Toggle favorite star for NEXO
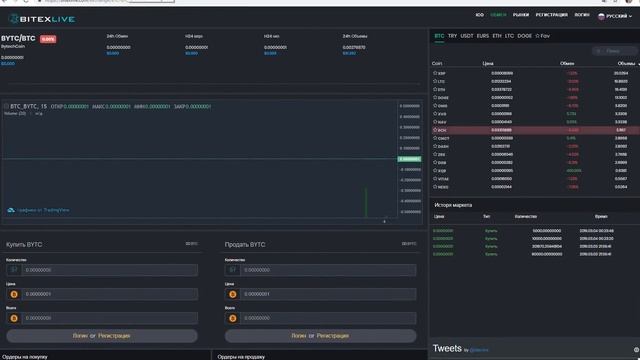 click(435, 187)
